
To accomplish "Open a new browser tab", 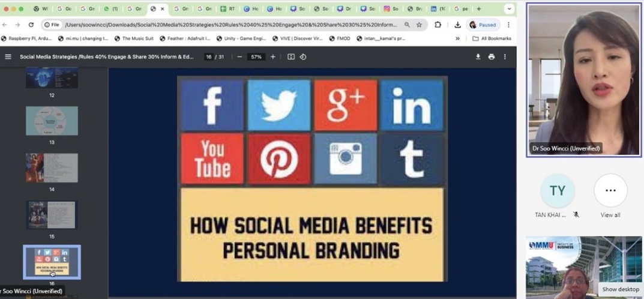I will [478, 8].
